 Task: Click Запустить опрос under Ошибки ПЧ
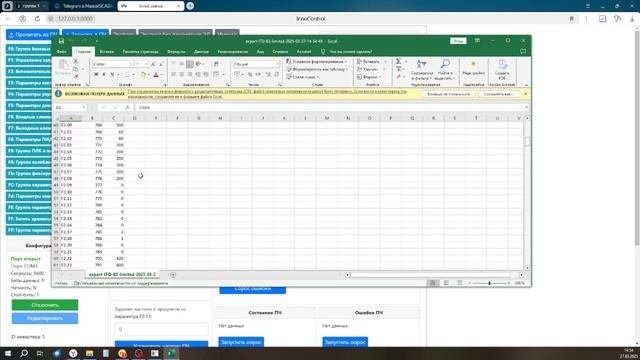(345, 342)
